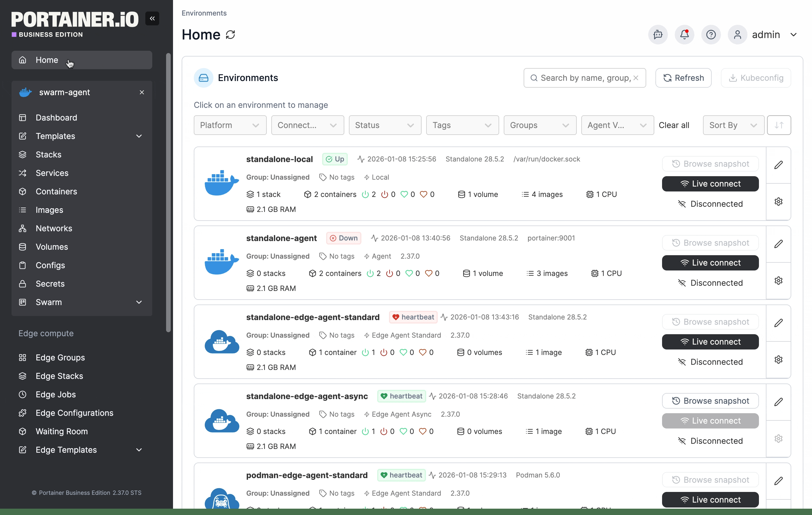The height and width of the screenshot is (515, 812).
Task: Click Live connect for standalone-edge-agent-standard
Action: pos(710,342)
